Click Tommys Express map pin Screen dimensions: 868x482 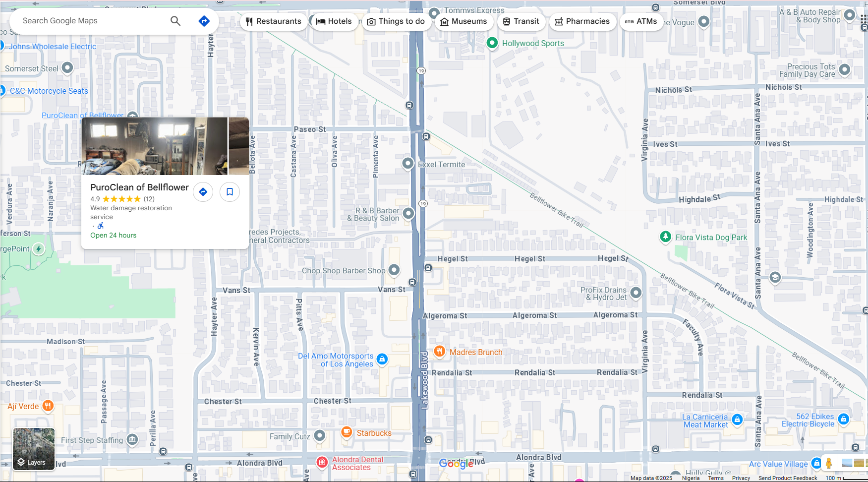pyautogui.click(x=434, y=12)
